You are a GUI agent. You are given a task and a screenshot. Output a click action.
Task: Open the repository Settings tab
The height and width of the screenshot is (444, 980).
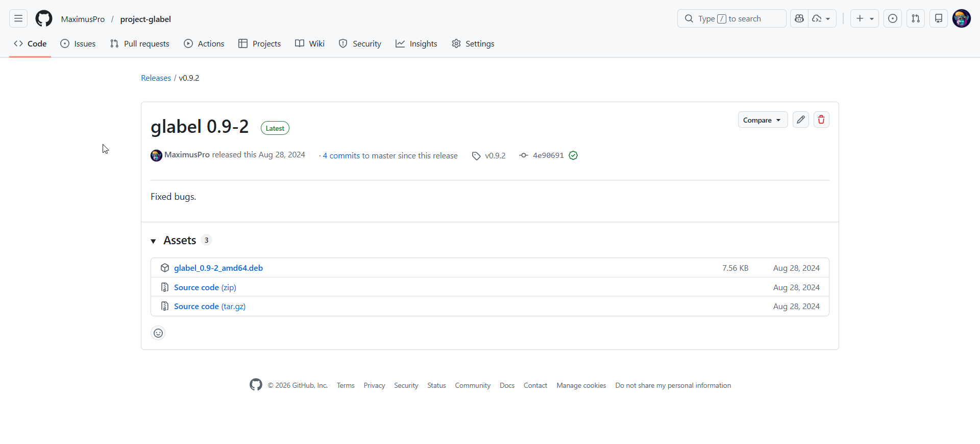[473, 44]
